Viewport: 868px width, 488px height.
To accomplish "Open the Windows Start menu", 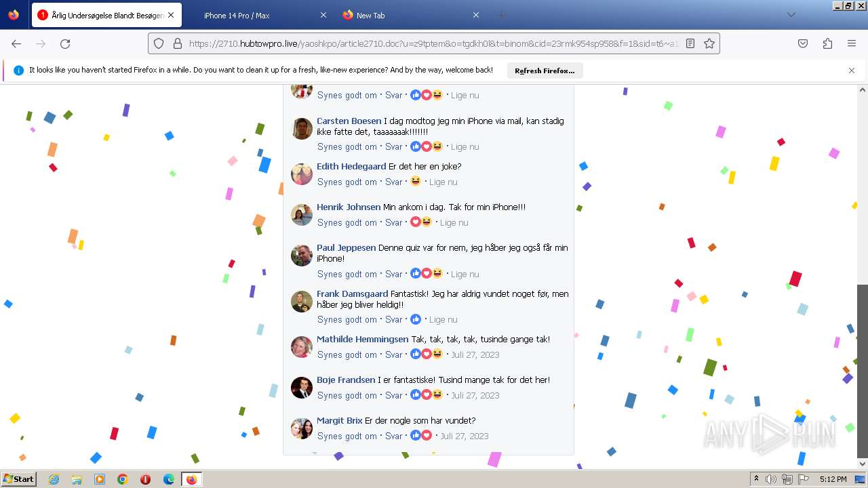I will coord(18,479).
